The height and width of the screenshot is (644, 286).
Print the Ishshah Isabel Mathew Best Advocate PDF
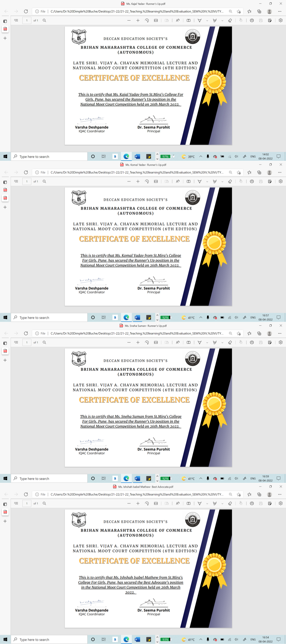(x=252, y=503)
